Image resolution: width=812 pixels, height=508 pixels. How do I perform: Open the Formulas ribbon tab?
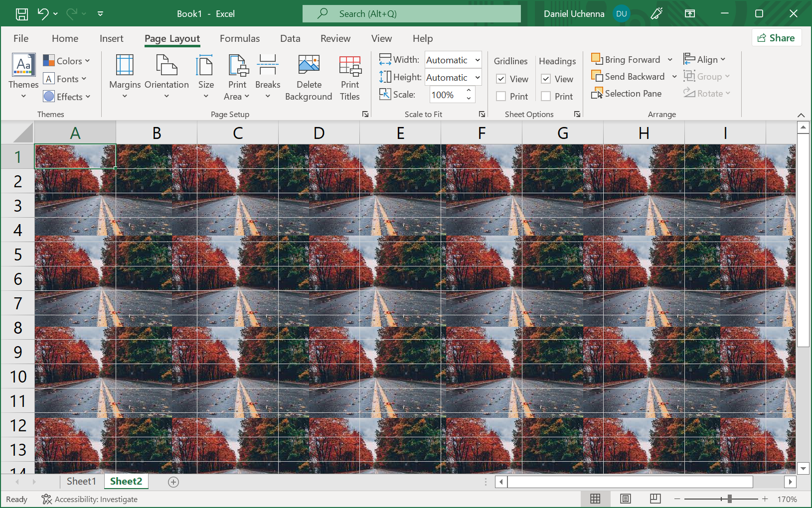[240, 38]
